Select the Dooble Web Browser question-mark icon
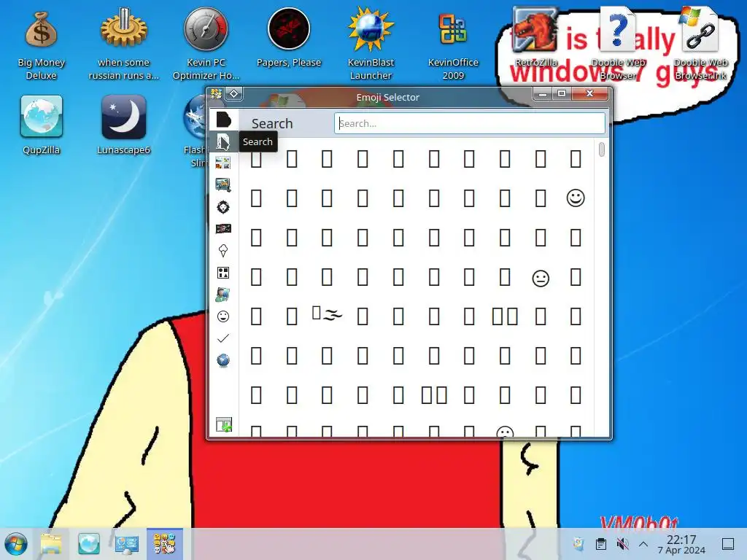The width and height of the screenshot is (747, 560). coord(618,43)
